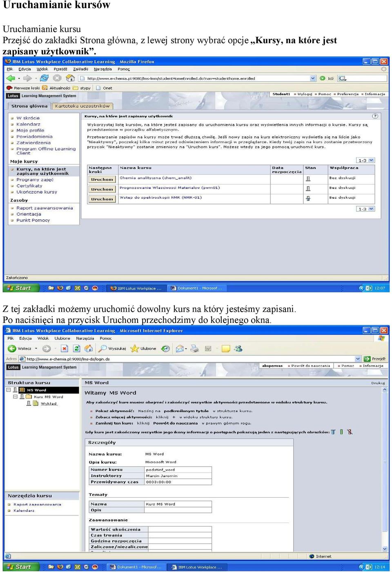Viewport: 392px width, 572px height.
Task: Click the Drukuj link in IE window
Action: 378,383
